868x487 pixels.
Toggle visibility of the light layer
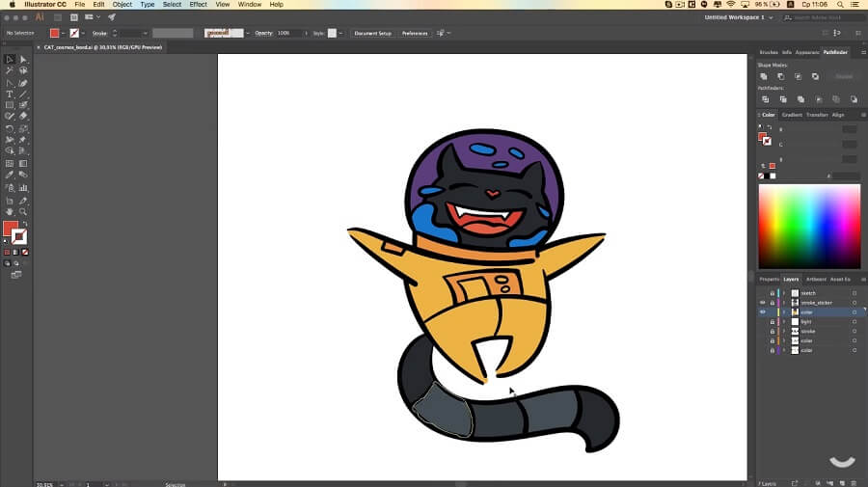tap(762, 322)
